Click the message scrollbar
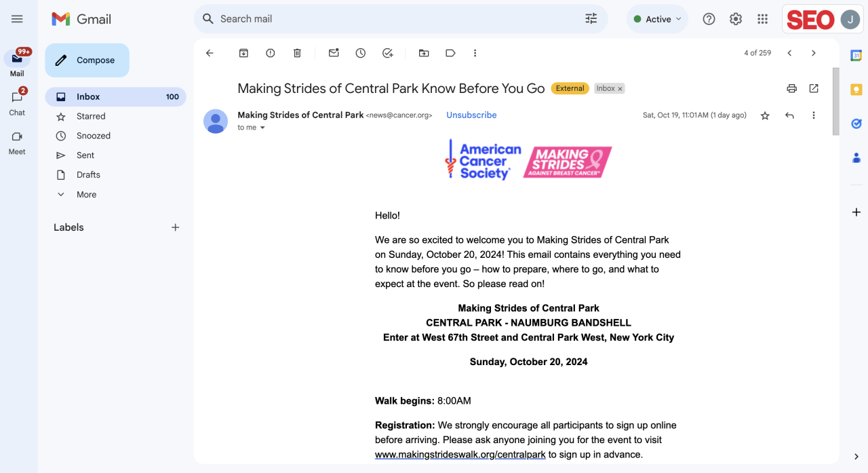The width and height of the screenshot is (868, 473). 836,102
